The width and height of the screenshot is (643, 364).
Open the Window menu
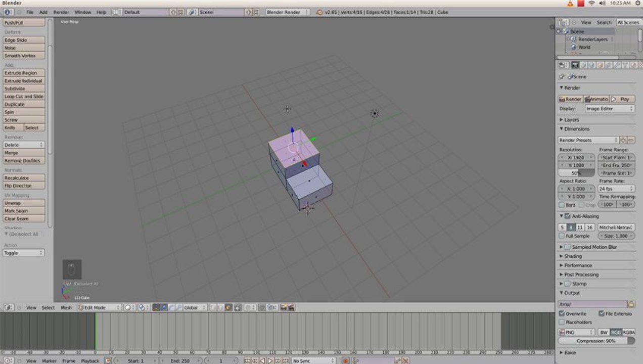pyautogui.click(x=83, y=12)
